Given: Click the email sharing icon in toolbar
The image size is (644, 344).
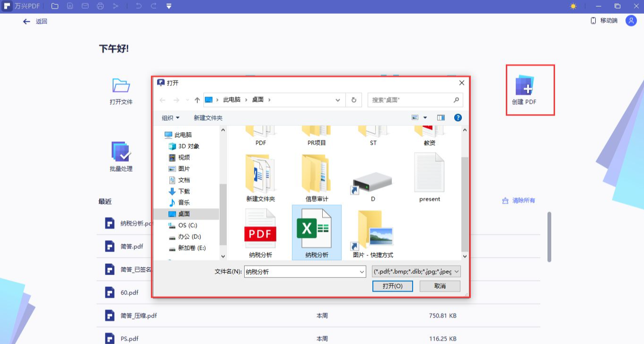Looking at the screenshot, I should pos(86,7).
